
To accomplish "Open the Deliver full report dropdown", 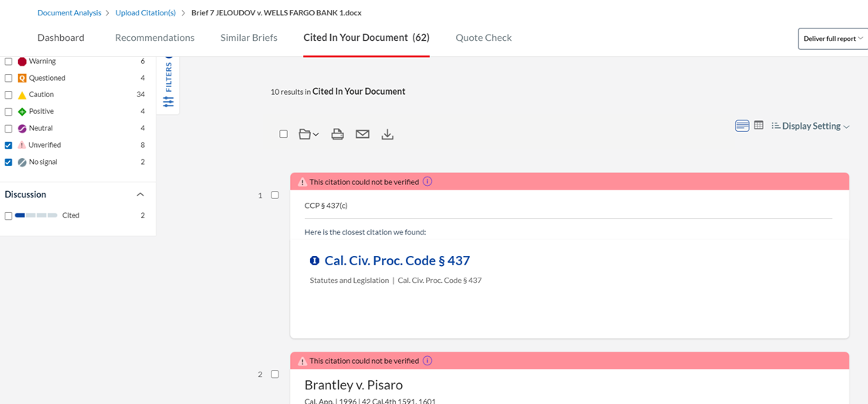I will click(833, 39).
